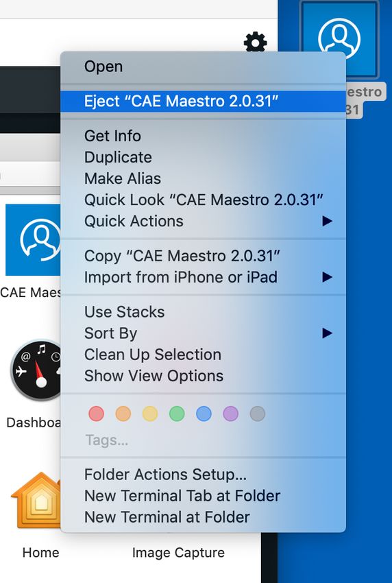This screenshot has width=392, height=583.
Task: Select Make Alias menu entry
Action: (x=203, y=178)
